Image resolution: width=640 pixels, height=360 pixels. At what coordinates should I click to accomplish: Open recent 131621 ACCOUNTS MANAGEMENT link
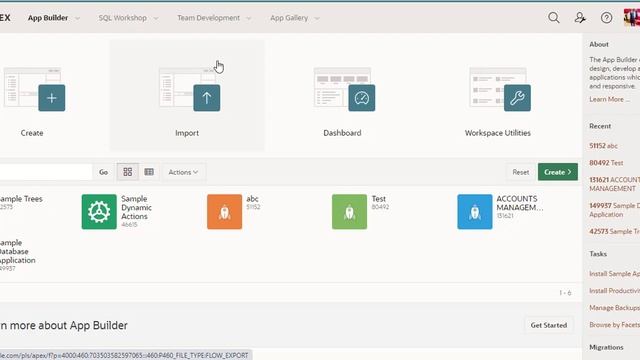[x=615, y=184]
